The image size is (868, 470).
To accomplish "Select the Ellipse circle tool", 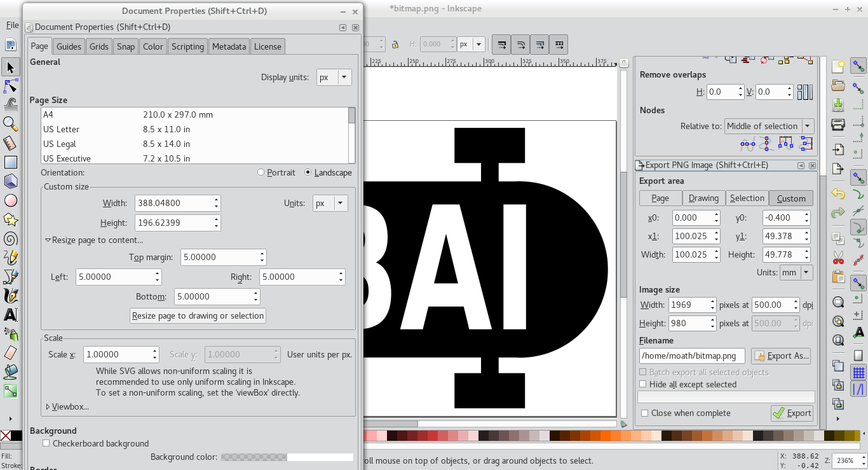I will point(10,200).
